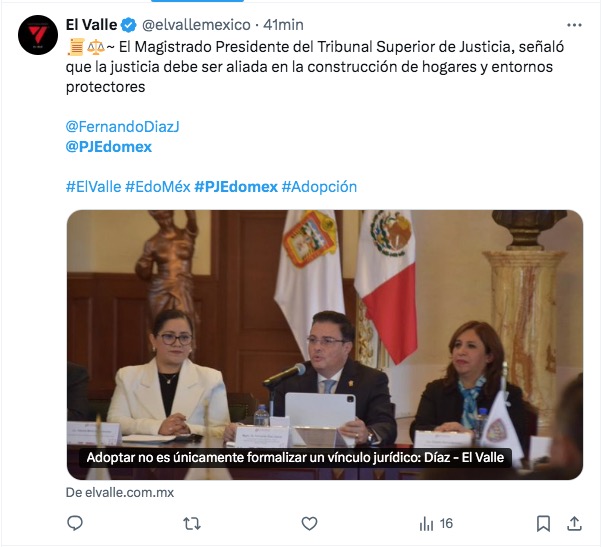The width and height of the screenshot is (601, 547).
Task: Share the tweet via upload icon
Action: pos(574,523)
